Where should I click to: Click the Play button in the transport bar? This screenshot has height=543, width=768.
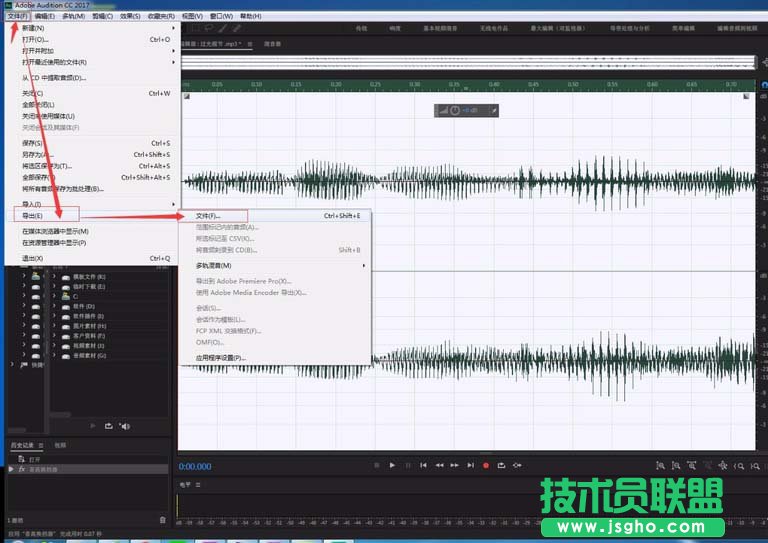[392, 465]
